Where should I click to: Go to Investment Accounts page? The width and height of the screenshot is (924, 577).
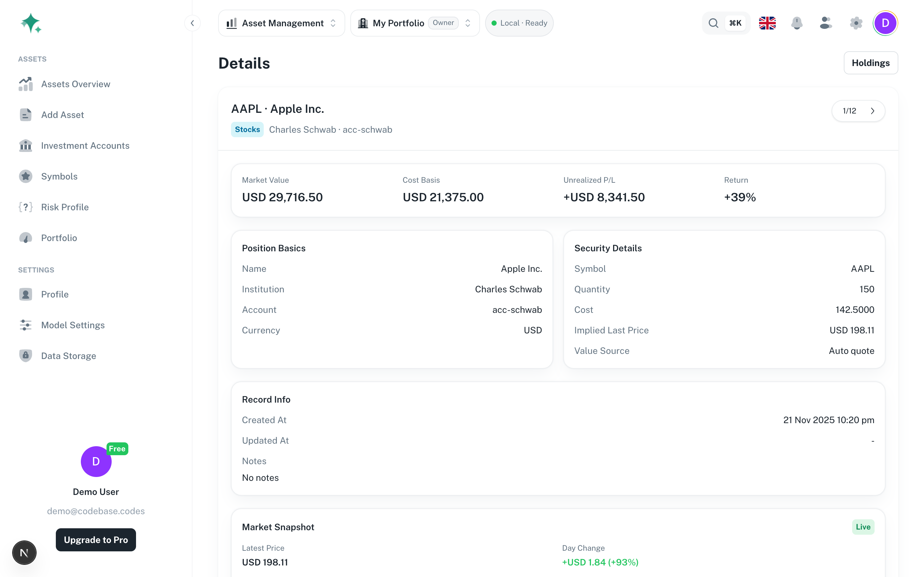tap(85, 146)
